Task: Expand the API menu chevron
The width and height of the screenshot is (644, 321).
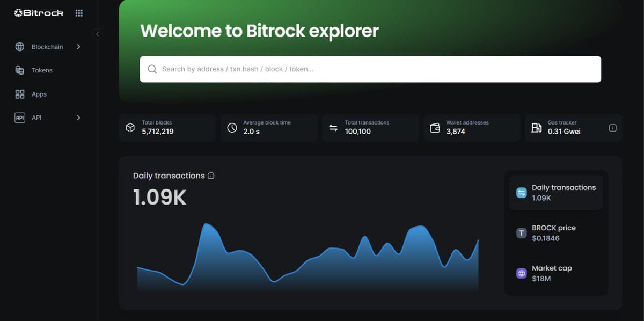Action: (78, 118)
